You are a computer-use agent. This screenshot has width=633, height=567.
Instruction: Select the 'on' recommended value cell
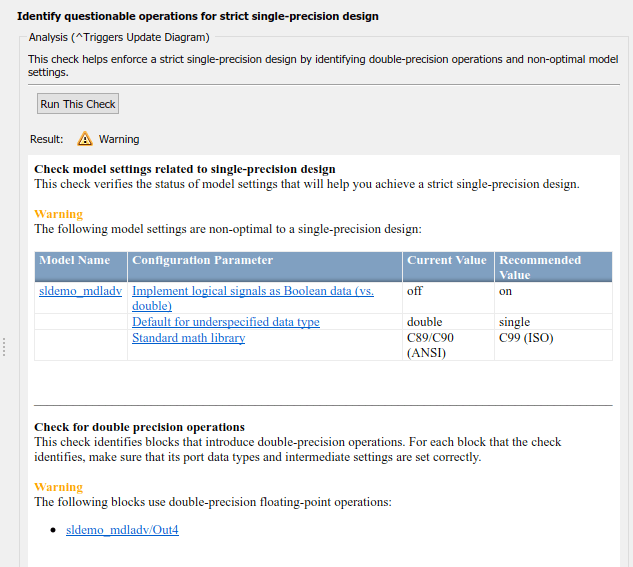coord(506,291)
